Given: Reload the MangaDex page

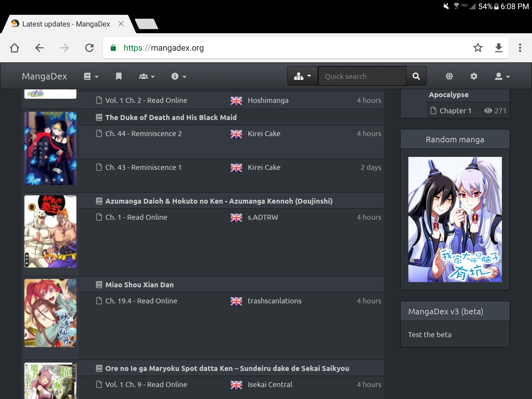Looking at the screenshot, I should click(x=89, y=48).
